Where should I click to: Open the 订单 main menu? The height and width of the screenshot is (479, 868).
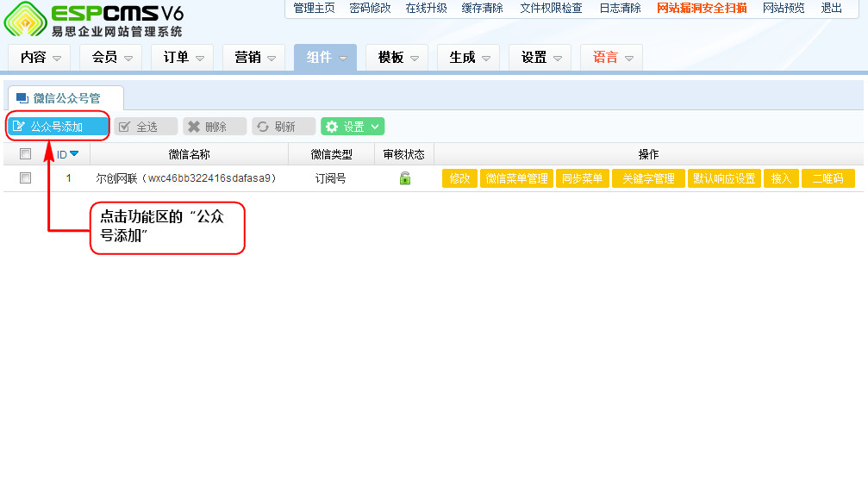pyautogui.click(x=182, y=58)
